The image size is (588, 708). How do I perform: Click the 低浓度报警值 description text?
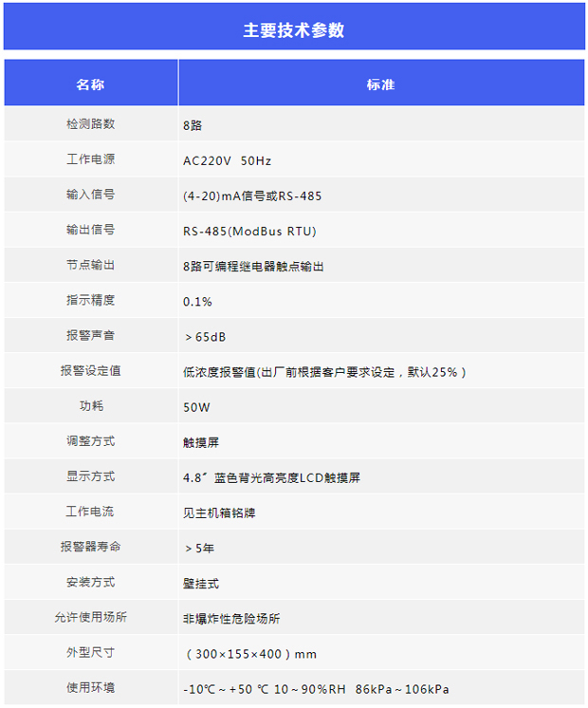pos(324,372)
